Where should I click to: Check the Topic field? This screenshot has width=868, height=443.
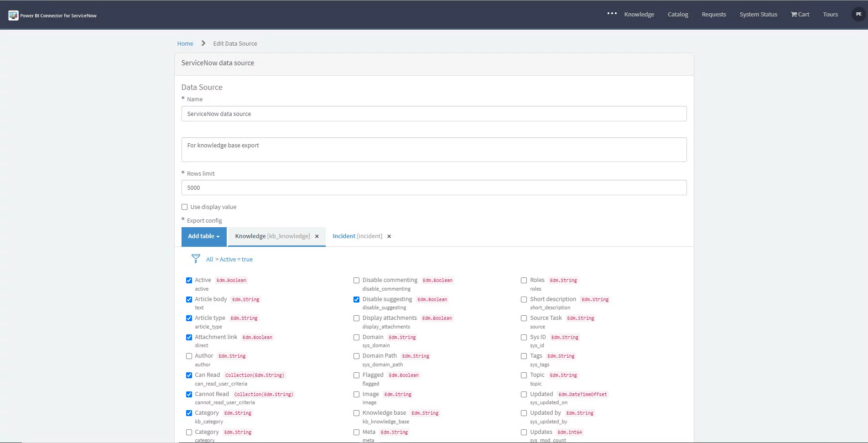(524, 375)
